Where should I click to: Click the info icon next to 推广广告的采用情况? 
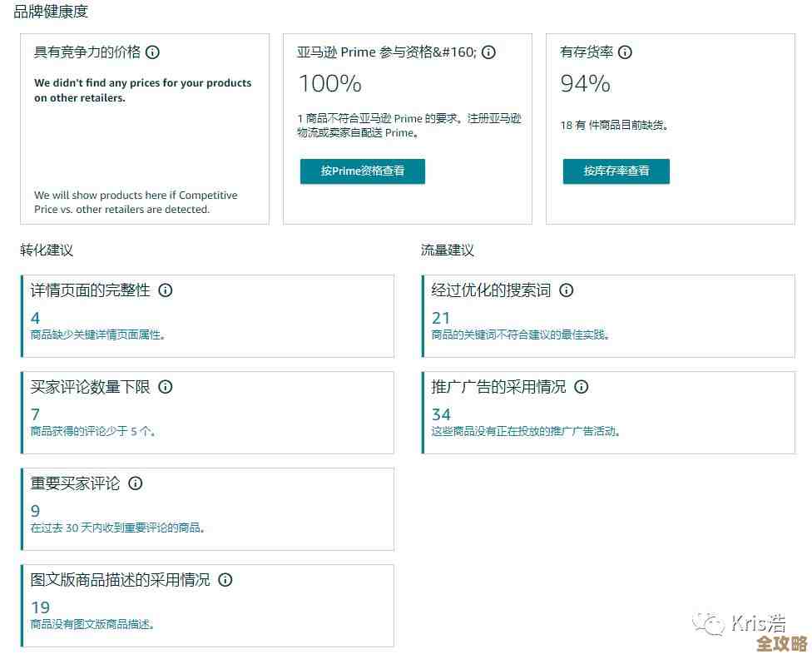pos(581,387)
